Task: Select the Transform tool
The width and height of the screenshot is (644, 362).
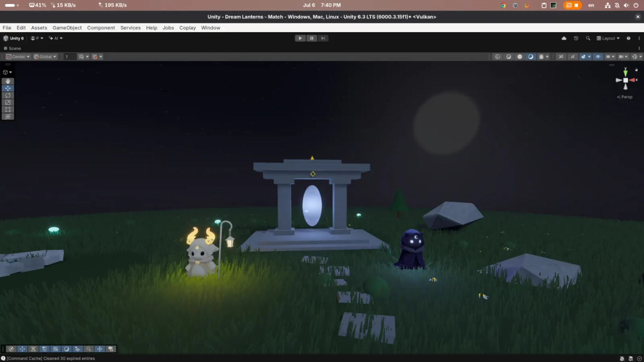Action: pos(8,117)
